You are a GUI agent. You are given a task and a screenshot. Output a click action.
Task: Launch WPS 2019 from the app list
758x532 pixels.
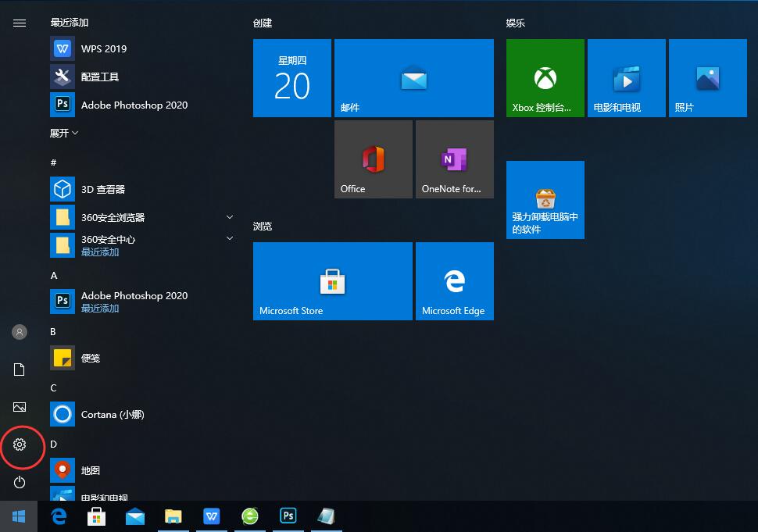click(142, 48)
